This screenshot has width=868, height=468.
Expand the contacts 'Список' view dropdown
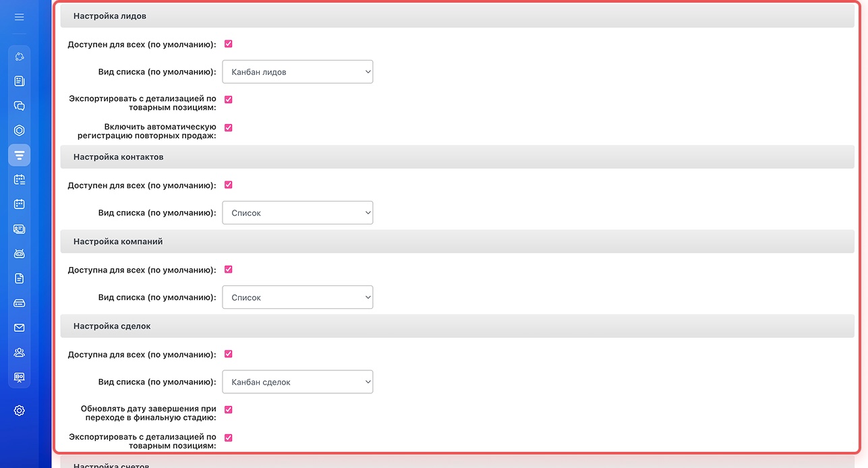[x=297, y=213]
